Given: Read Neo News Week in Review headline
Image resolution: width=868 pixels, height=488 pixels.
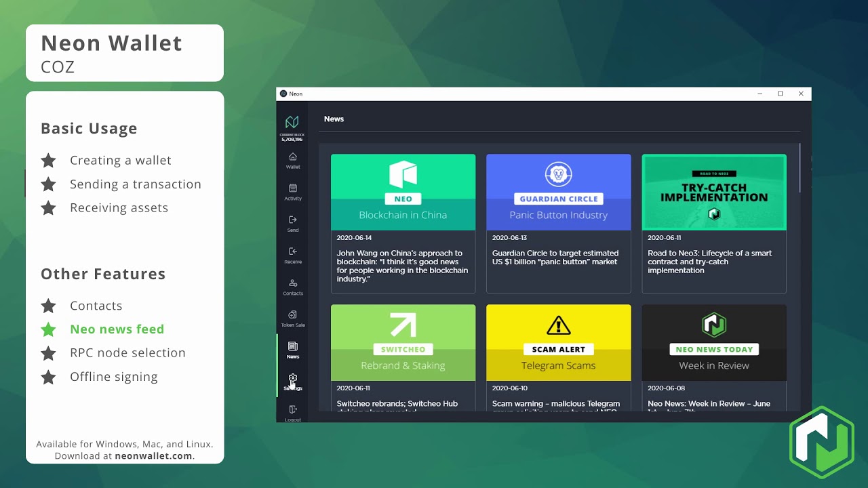Looking at the screenshot, I should [709, 405].
